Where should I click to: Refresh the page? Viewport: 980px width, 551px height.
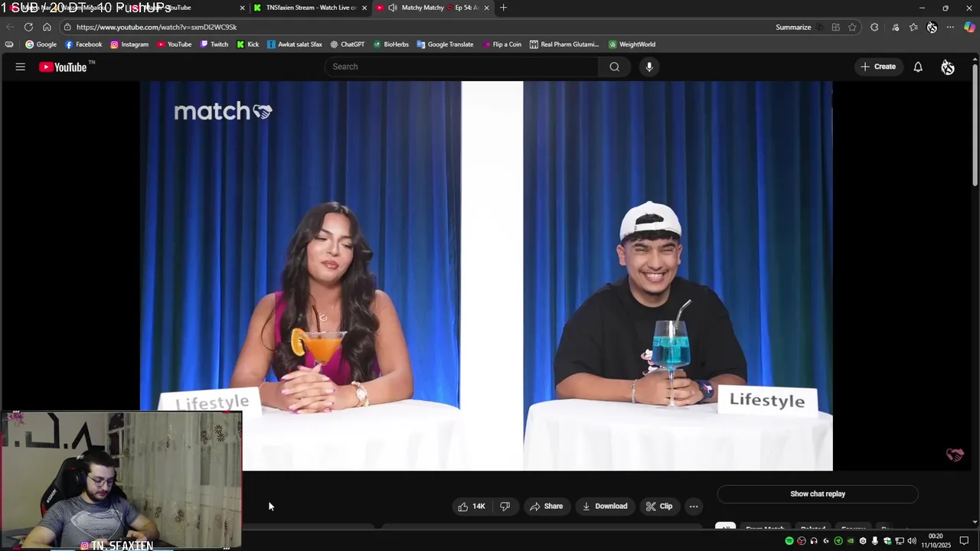pos(28,27)
